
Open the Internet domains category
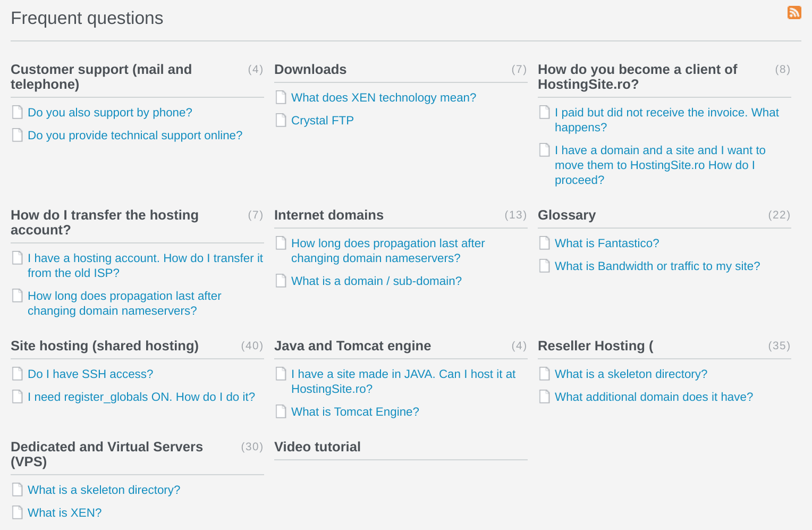328,215
